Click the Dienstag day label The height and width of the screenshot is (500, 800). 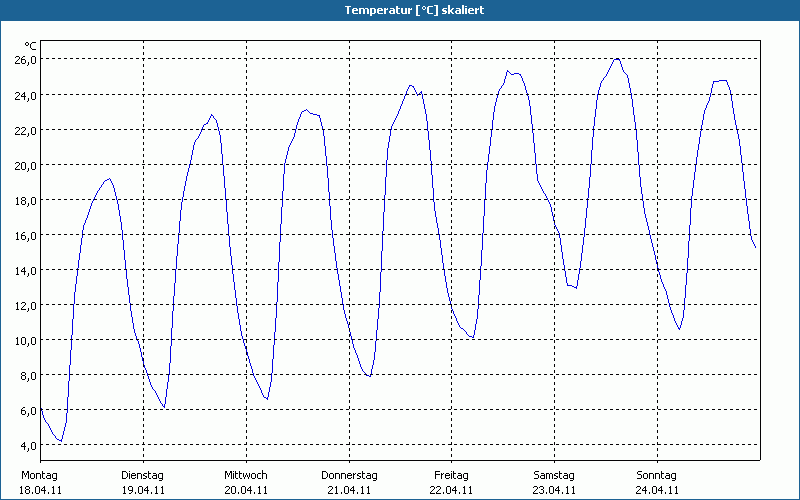pos(142,476)
